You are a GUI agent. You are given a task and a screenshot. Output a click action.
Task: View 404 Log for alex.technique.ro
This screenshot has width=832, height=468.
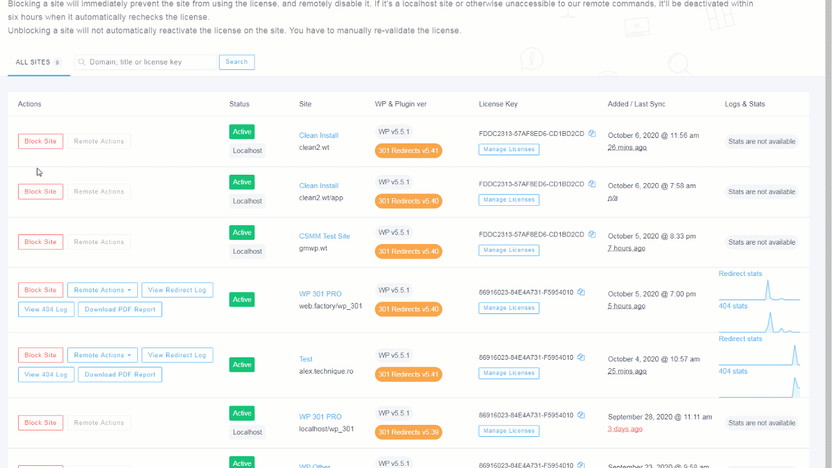click(x=46, y=375)
